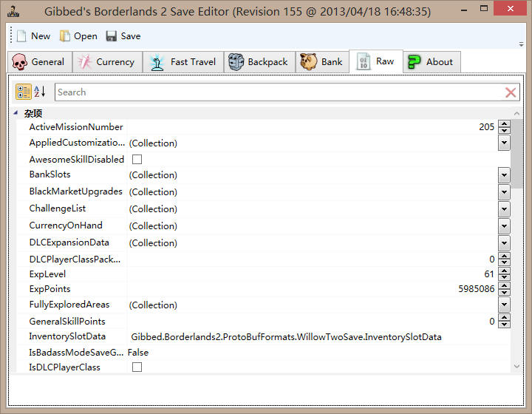Click the Save floppy disk icon
This screenshot has height=414, width=532.
[111, 36]
